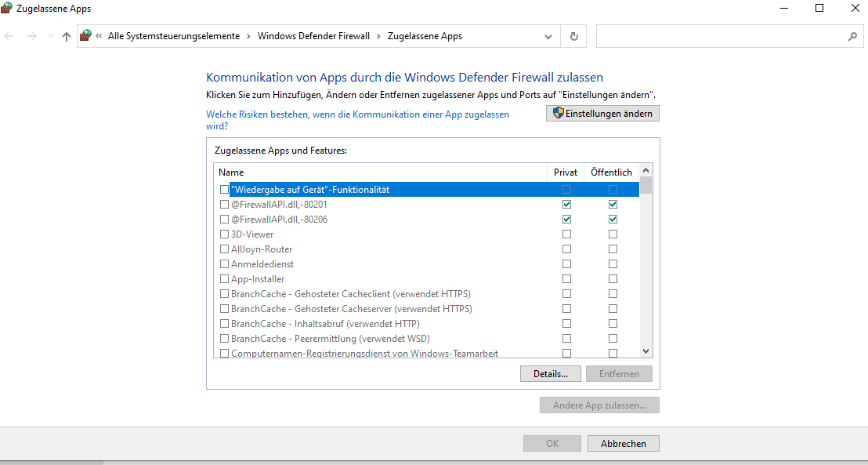
Task: Go up one folder level
Action: 67,37
